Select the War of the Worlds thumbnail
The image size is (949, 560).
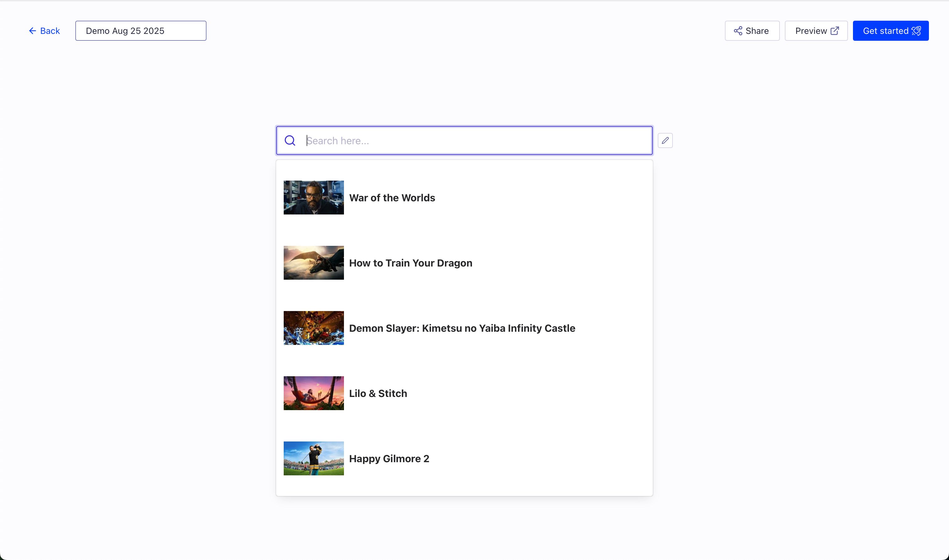pyautogui.click(x=314, y=197)
